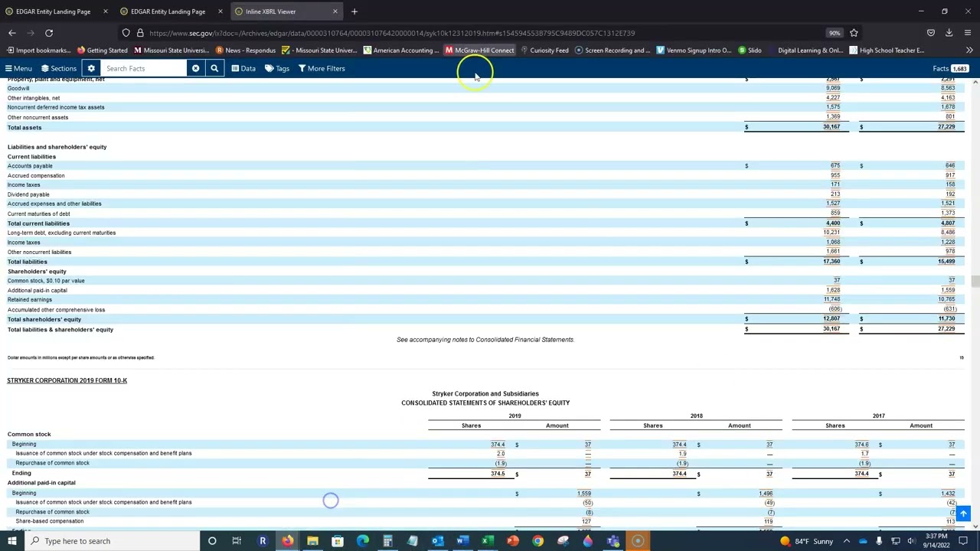Open File Explorer from taskbar
Viewport: 980px width, 551px height.
312,541
